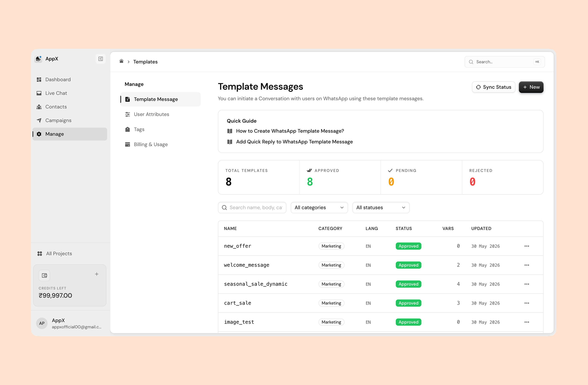Viewport: 588px width, 385px height.
Task: Click the Contacts people icon
Action: [39, 107]
